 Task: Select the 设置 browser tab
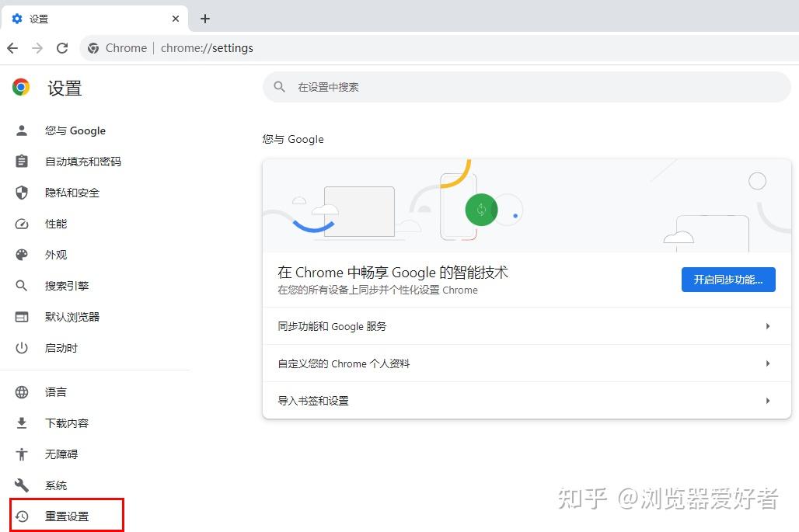tap(94, 19)
